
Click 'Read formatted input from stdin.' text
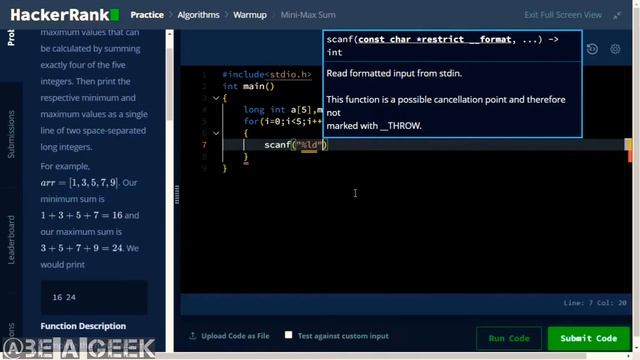[x=394, y=73]
